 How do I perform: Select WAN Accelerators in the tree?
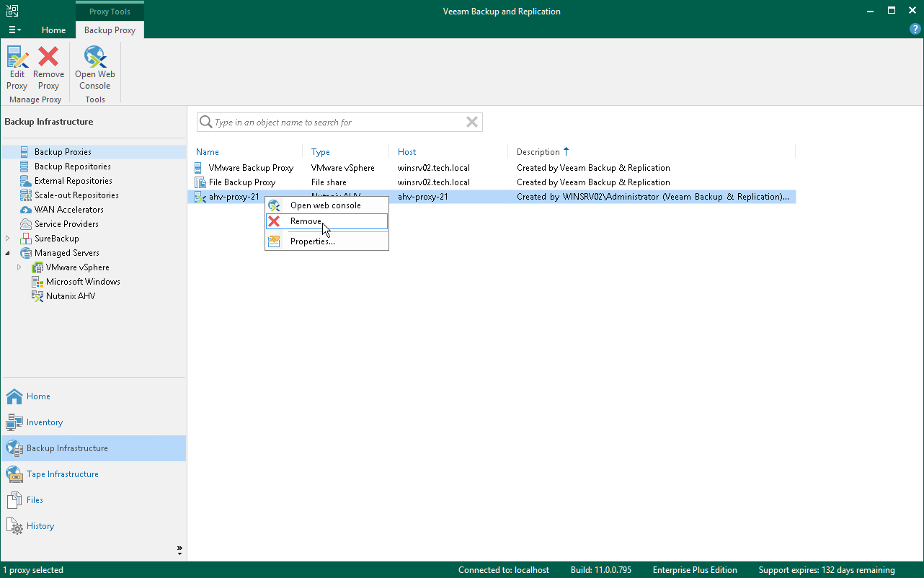[x=68, y=210]
